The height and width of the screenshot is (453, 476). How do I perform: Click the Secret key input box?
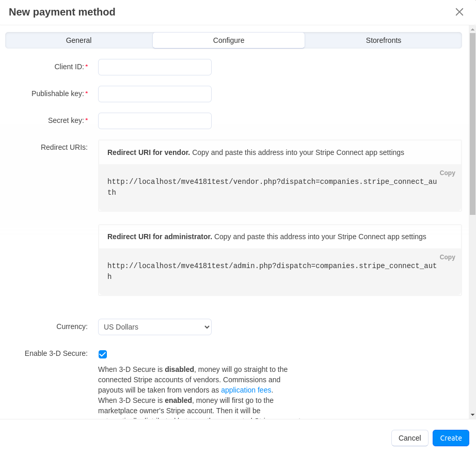[155, 121]
